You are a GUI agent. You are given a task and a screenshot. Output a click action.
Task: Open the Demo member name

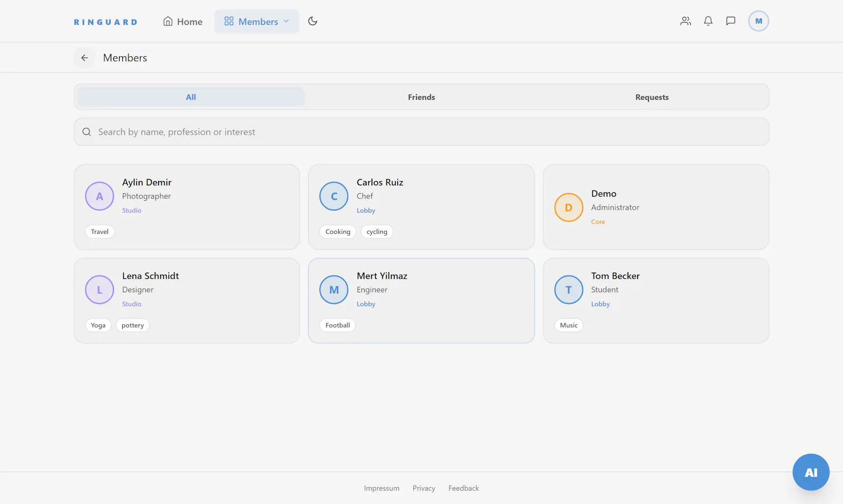pos(604,194)
